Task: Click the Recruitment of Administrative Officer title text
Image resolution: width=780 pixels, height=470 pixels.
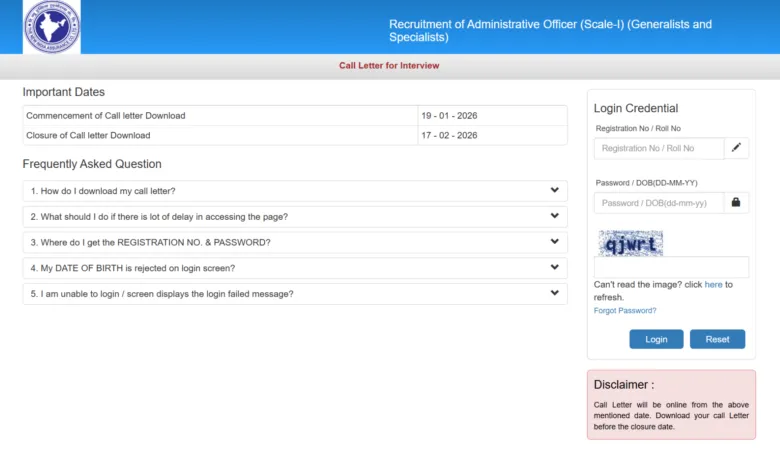Action: coord(550,31)
